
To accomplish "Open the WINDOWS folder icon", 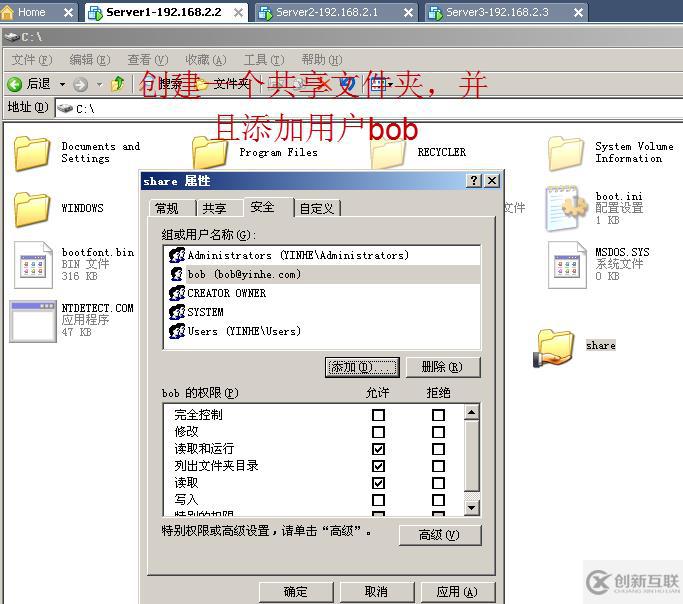I will pos(31,209).
